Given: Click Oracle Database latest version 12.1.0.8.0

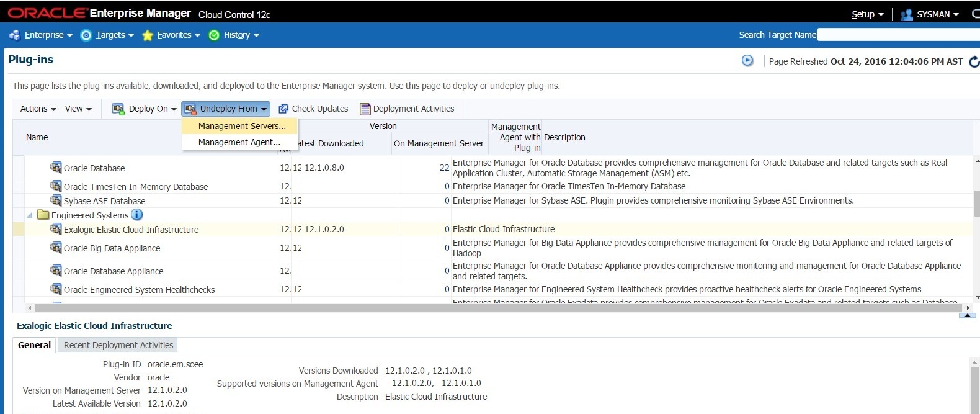Looking at the screenshot, I should tap(324, 168).
